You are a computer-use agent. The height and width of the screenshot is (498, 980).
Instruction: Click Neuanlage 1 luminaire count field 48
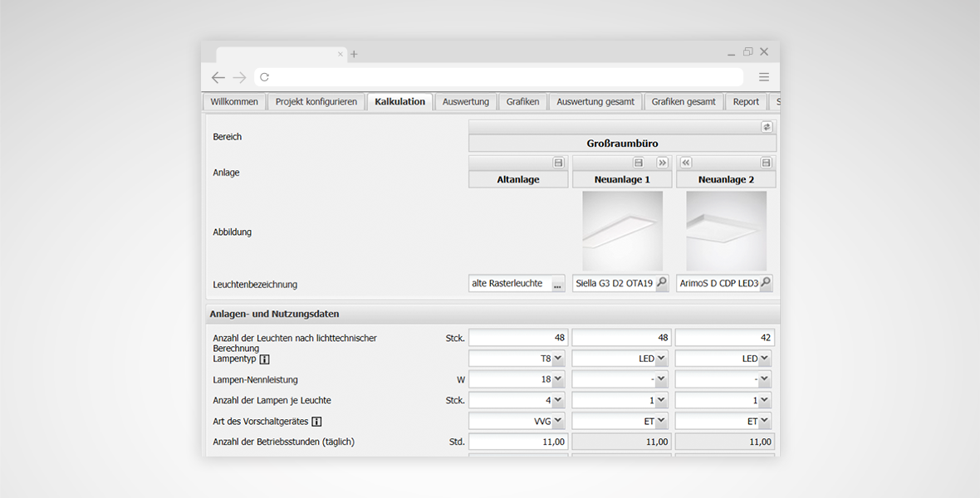point(621,338)
